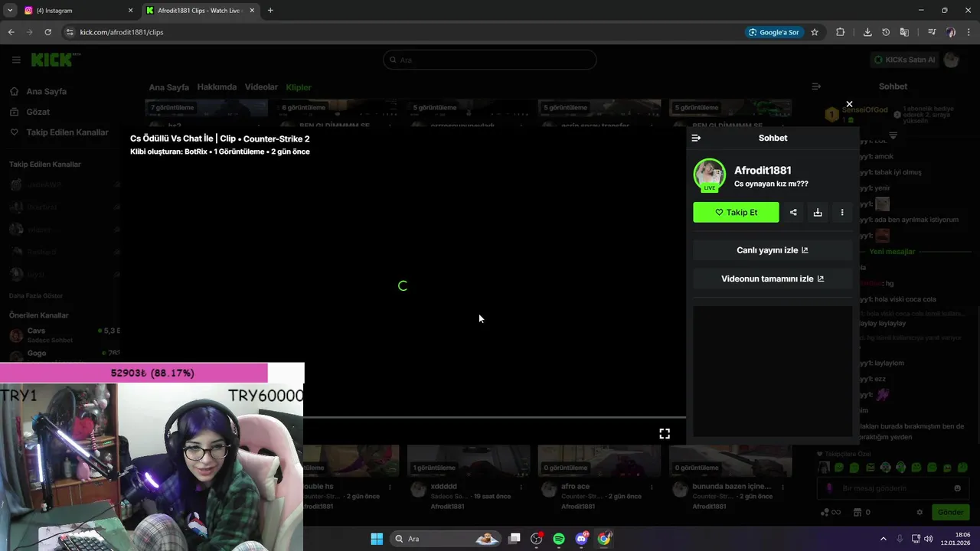
Task: Open Chrome downloads icon
Action: pos(867,32)
